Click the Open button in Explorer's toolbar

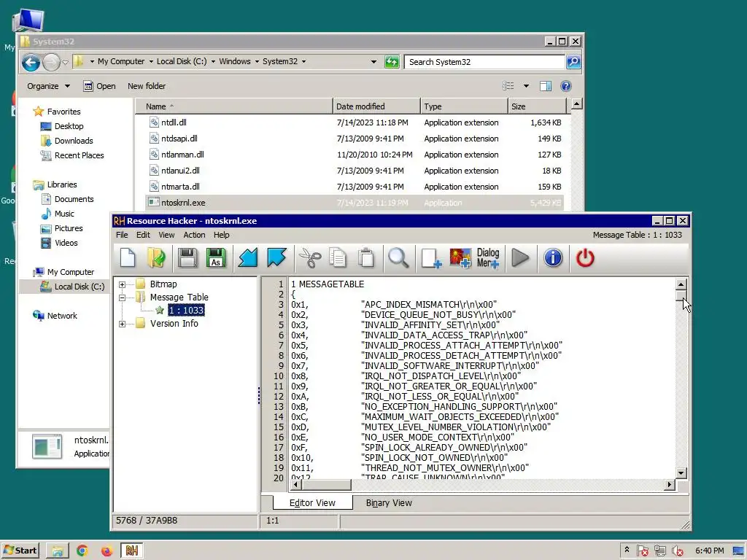click(99, 86)
